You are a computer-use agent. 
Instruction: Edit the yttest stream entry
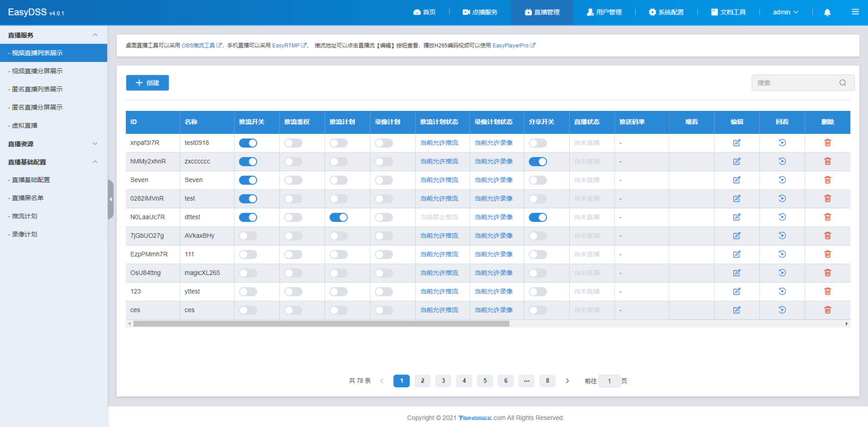click(x=737, y=292)
